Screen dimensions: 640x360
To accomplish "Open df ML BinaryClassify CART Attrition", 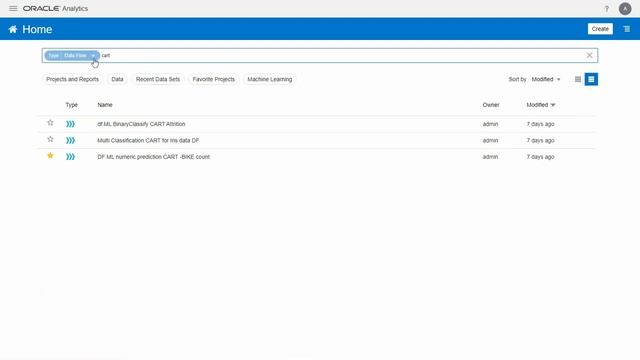I will click(141, 124).
